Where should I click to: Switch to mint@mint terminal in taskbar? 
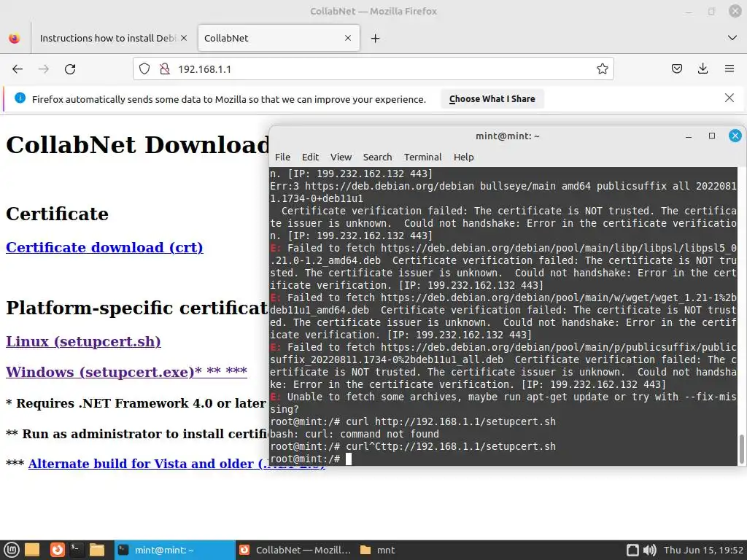pos(174,550)
